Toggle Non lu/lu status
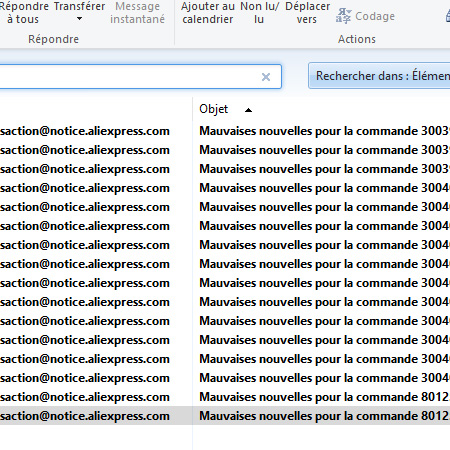The height and width of the screenshot is (450, 450). tap(259, 13)
